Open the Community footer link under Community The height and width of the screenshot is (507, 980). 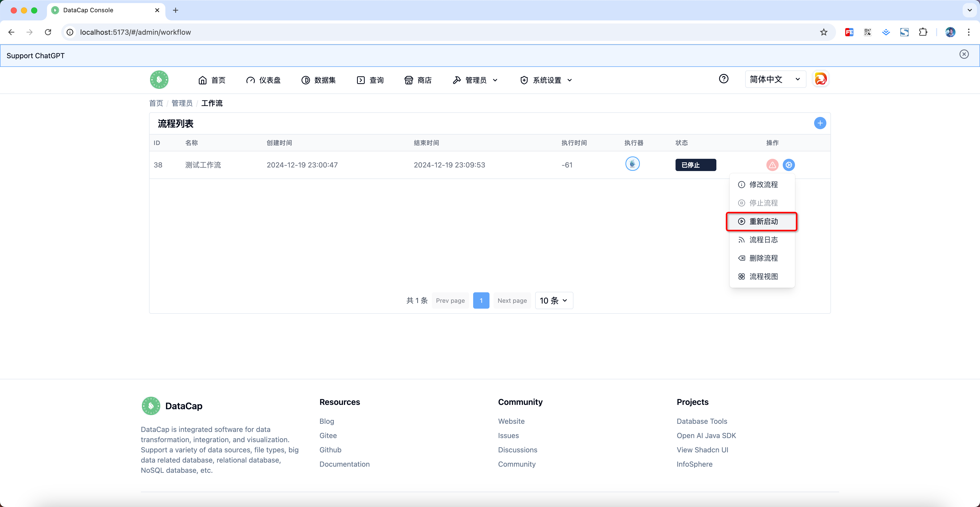[517, 464]
